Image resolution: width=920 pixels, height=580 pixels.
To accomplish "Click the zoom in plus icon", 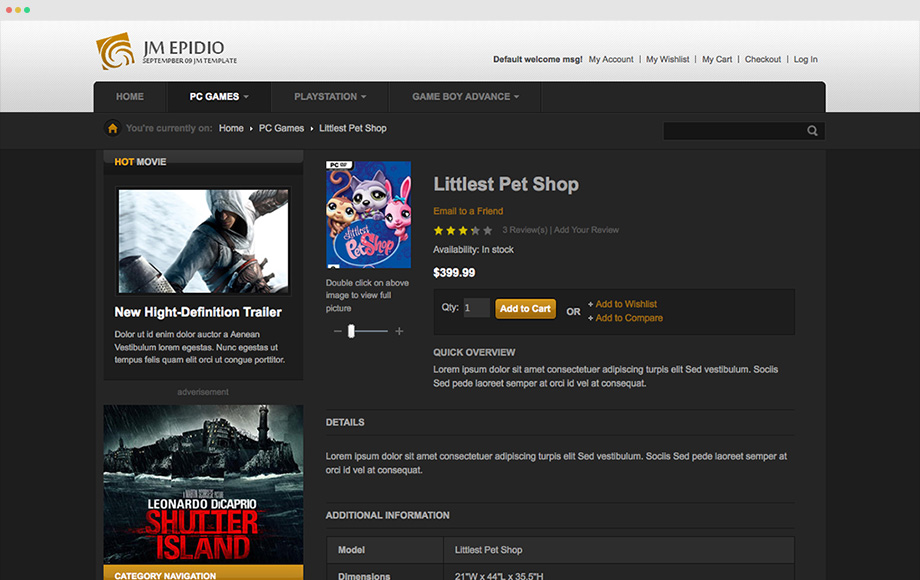I will [x=399, y=331].
